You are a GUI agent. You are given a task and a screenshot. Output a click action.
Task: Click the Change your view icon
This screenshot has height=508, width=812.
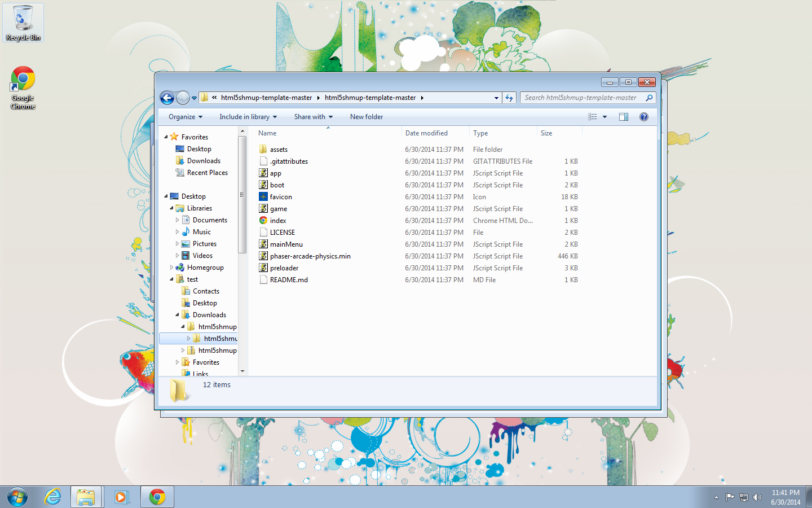pos(593,117)
